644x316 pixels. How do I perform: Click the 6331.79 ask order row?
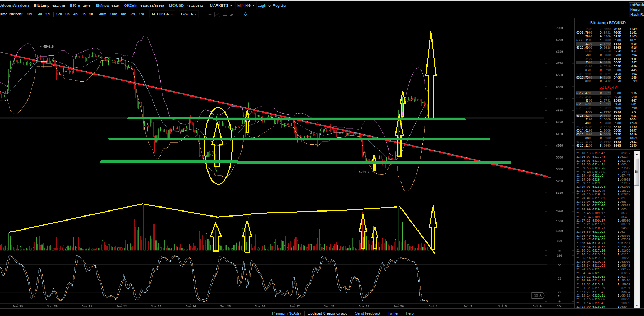click(606, 32)
